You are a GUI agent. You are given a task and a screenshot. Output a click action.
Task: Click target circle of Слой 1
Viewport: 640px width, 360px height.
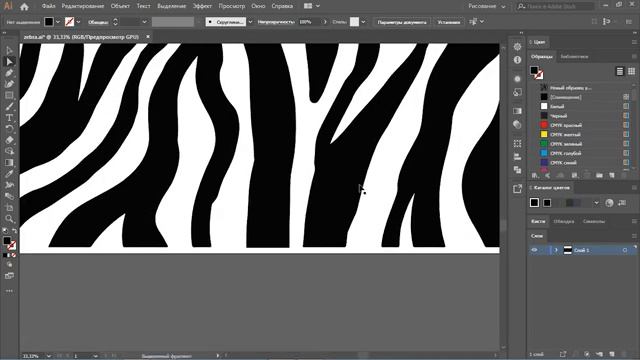[x=624, y=250]
